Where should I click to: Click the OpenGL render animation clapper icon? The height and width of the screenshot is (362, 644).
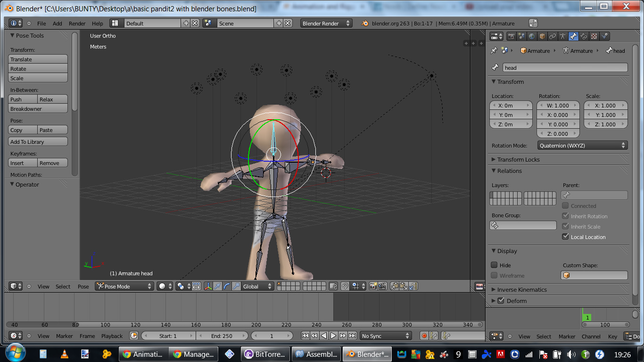(382, 286)
